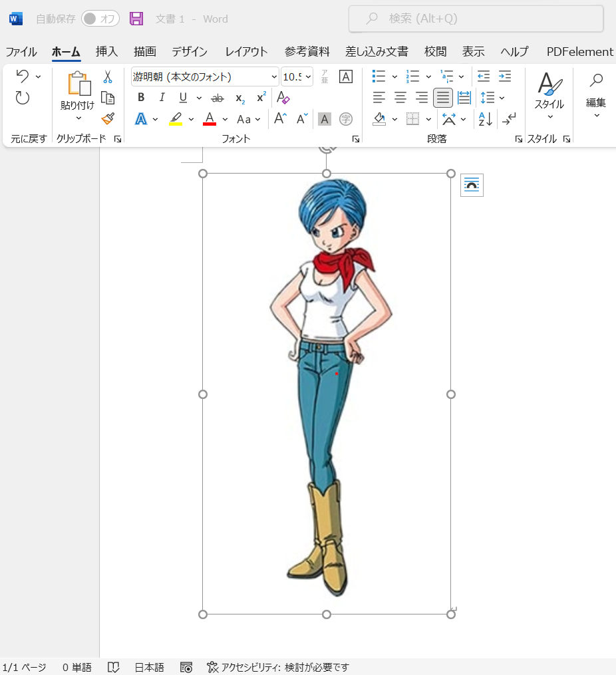
Task: Toggle Italic formatting
Action: click(162, 98)
